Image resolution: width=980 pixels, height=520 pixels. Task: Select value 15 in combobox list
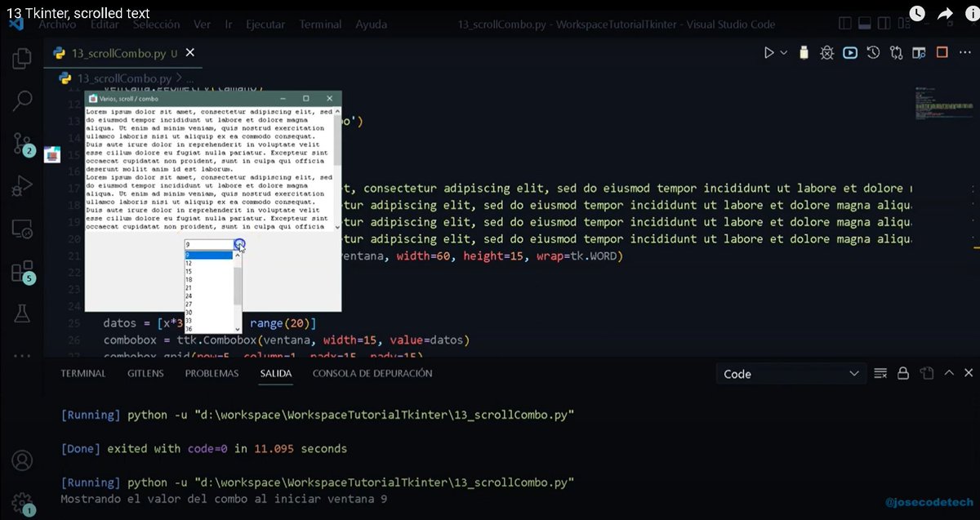point(208,271)
